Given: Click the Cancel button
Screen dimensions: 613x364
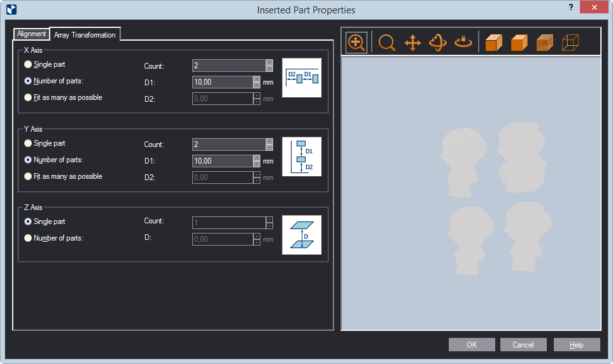Looking at the screenshot, I should click(x=523, y=344).
